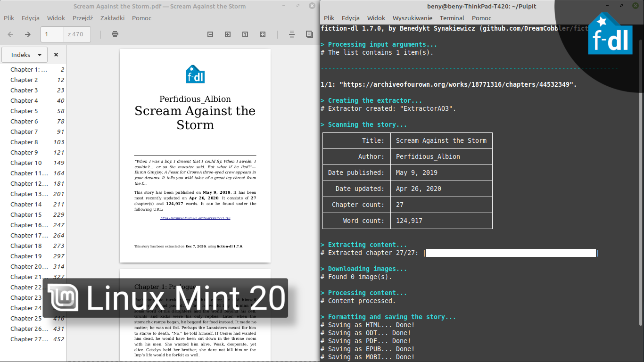Click 'Apr 26, 2020' date cell in terminal
The height and width of the screenshot is (362, 644).
pyautogui.click(x=441, y=189)
